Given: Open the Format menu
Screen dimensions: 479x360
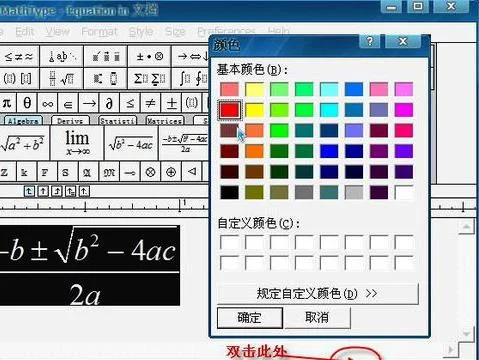Looking at the screenshot, I should (x=99, y=32).
